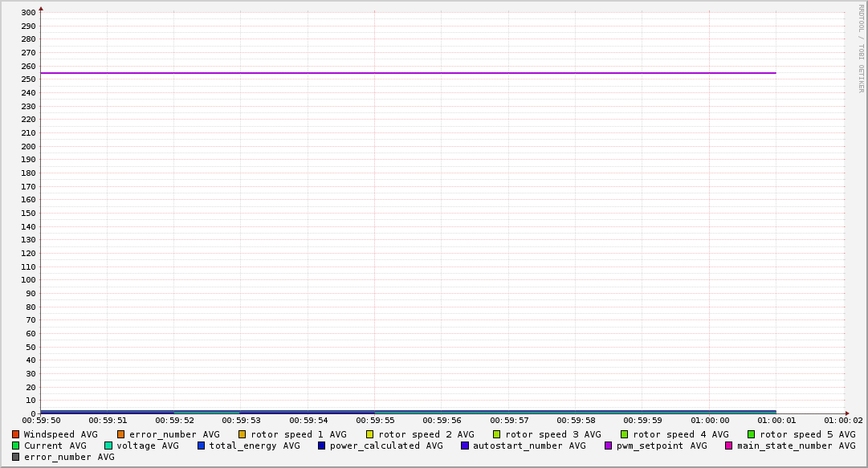868x468 pixels.
Task: Click the total_energy AVG blue legend swatch
Action: point(202,446)
